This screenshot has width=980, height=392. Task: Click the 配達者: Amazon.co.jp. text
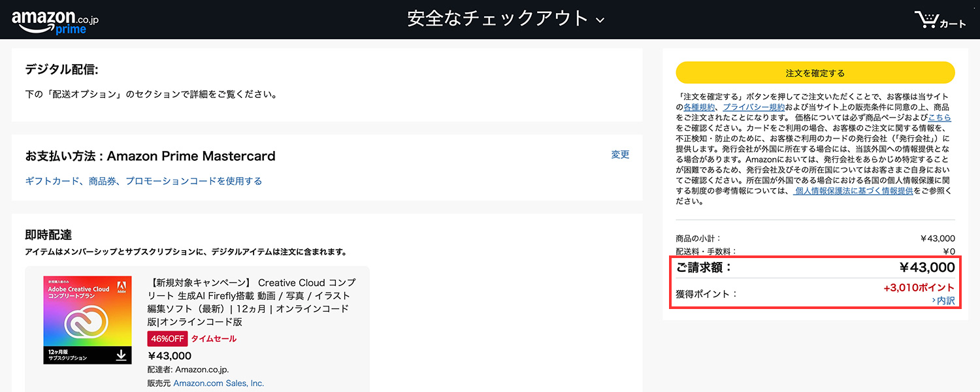[188, 370]
